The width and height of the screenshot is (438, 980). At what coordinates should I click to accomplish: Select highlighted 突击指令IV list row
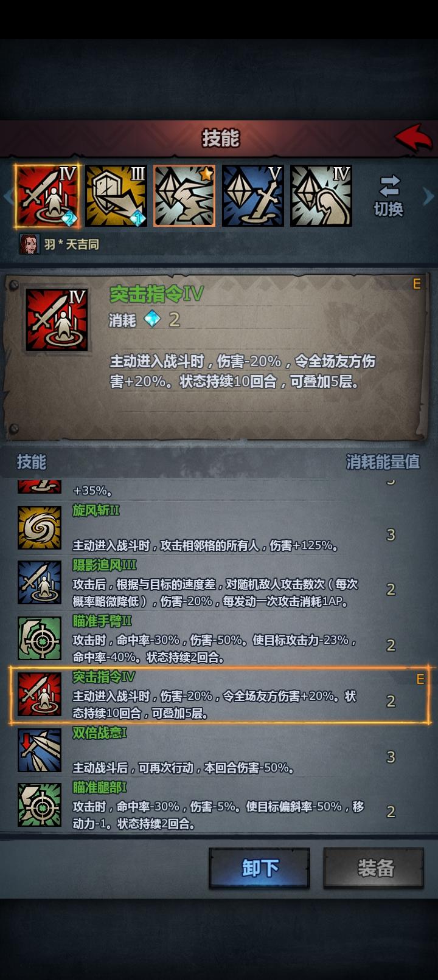point(219,695)
